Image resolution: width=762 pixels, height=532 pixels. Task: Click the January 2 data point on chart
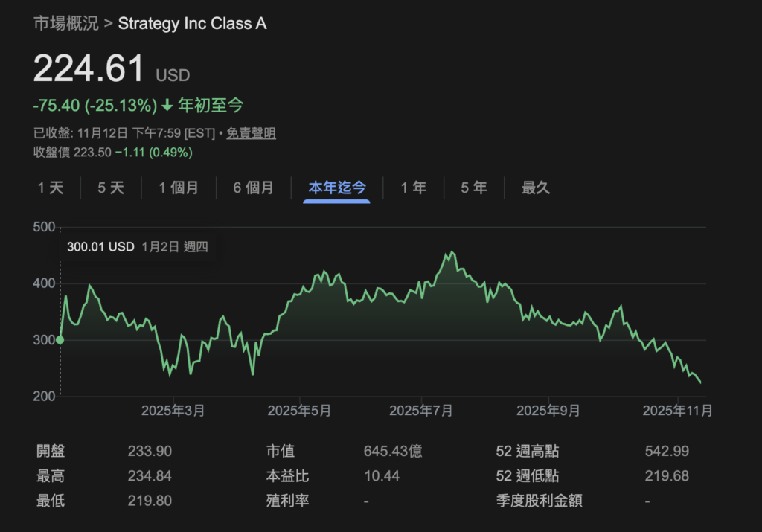[x=60, y=339]
